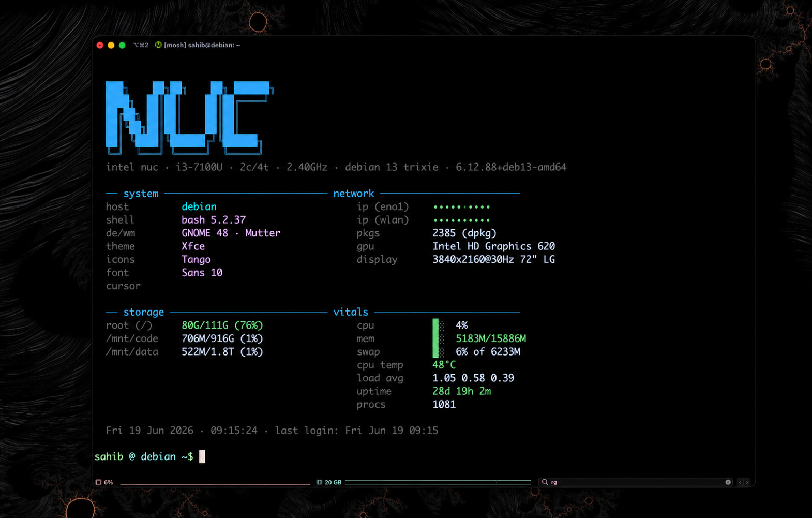The width and height of the screenshot is (812, 518).
Task: Click the prompt 'sahib @ debian ~$'
Action: (144, 456)
